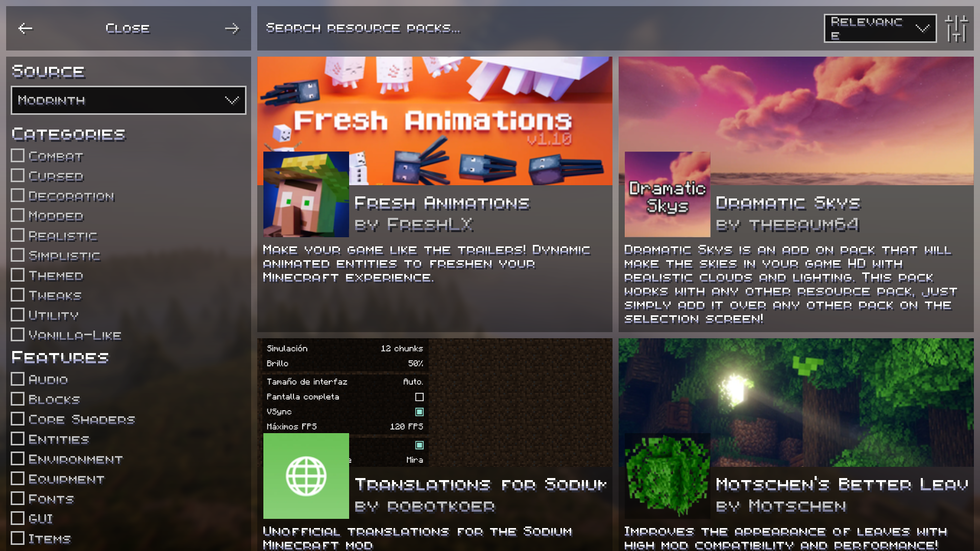Enable the Themed category filter
This screenshot has height=551, width=980.
click(18, 275)
